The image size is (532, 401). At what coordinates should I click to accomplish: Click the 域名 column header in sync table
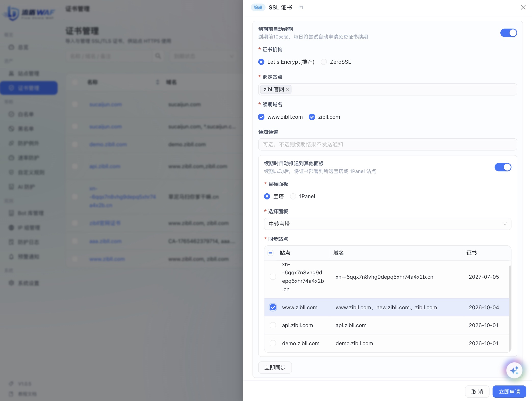pyautogui.click(x=338, y=253)
